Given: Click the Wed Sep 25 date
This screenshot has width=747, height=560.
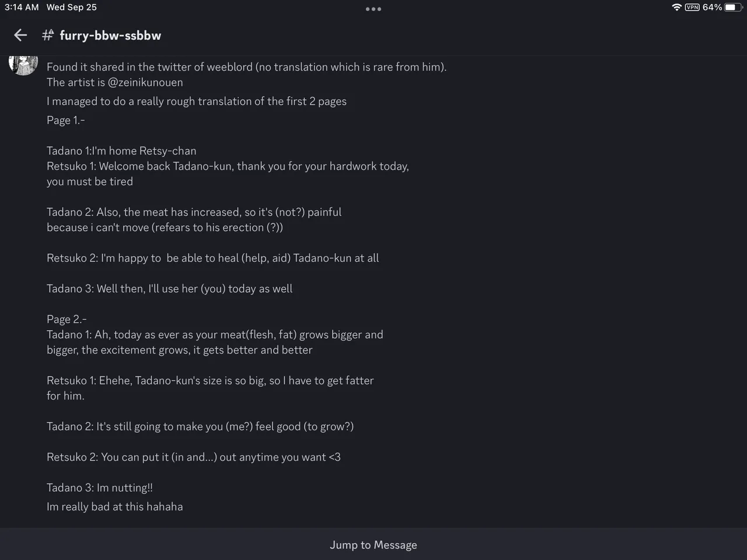Looking at the screenshot, I should click(x=72, y=7).
